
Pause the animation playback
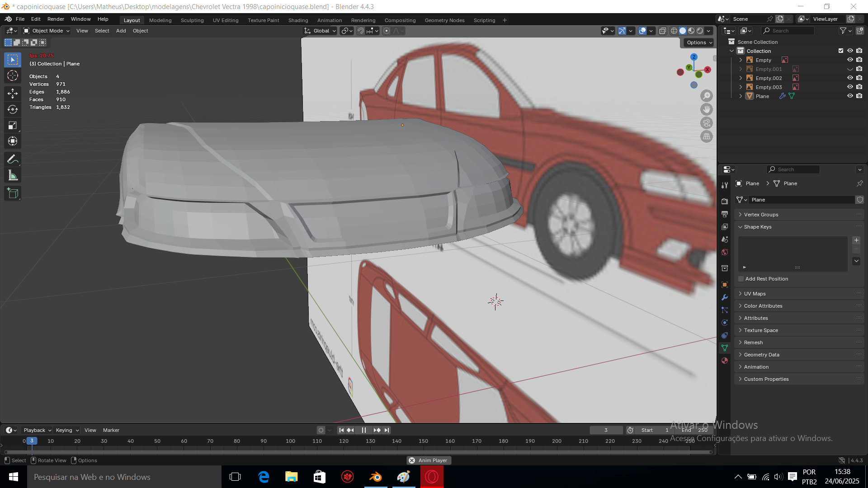pos(364,430)
